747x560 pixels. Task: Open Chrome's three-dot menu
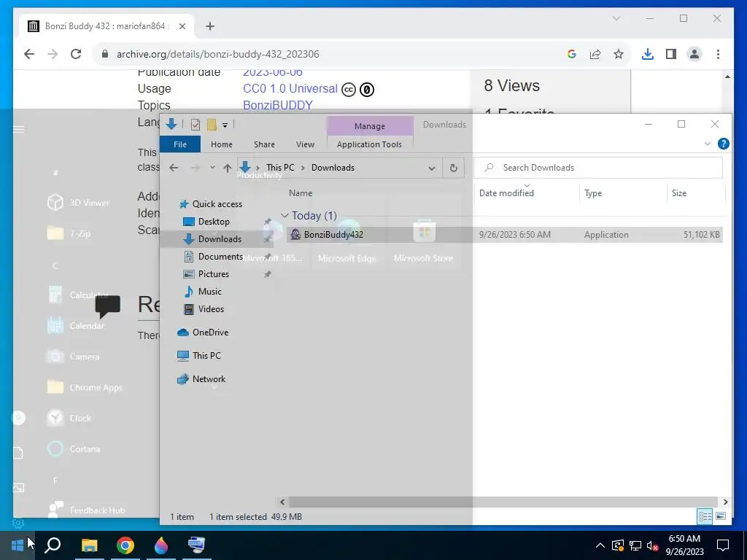(718, 54)
